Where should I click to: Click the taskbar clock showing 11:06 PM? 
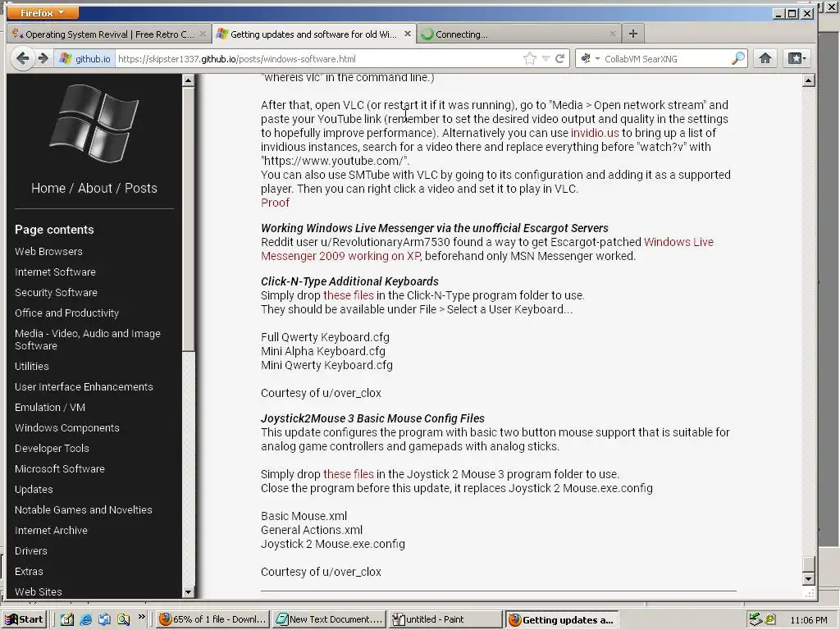808,620
